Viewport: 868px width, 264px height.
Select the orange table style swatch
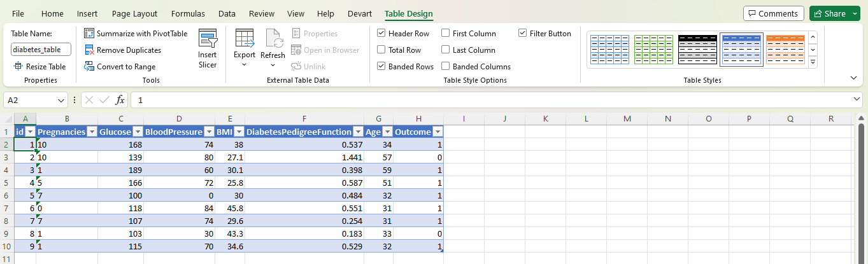click(785, 50)
